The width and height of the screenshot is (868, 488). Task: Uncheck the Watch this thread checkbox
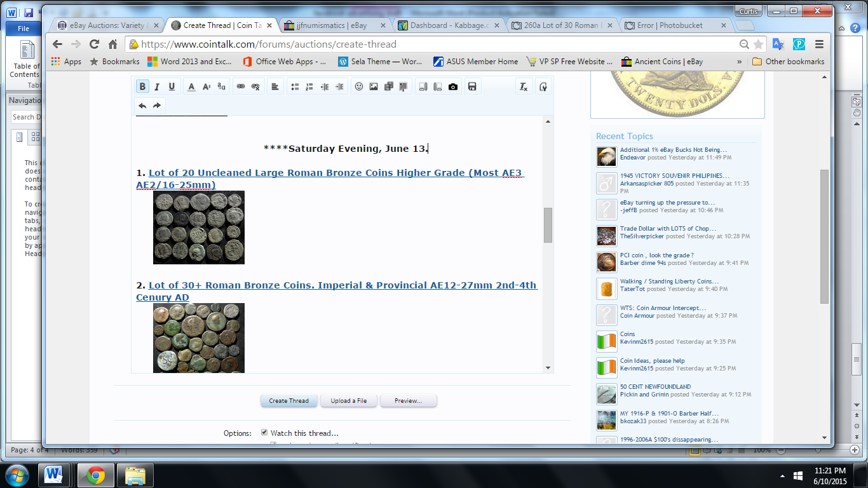click(x=264, y=433)
